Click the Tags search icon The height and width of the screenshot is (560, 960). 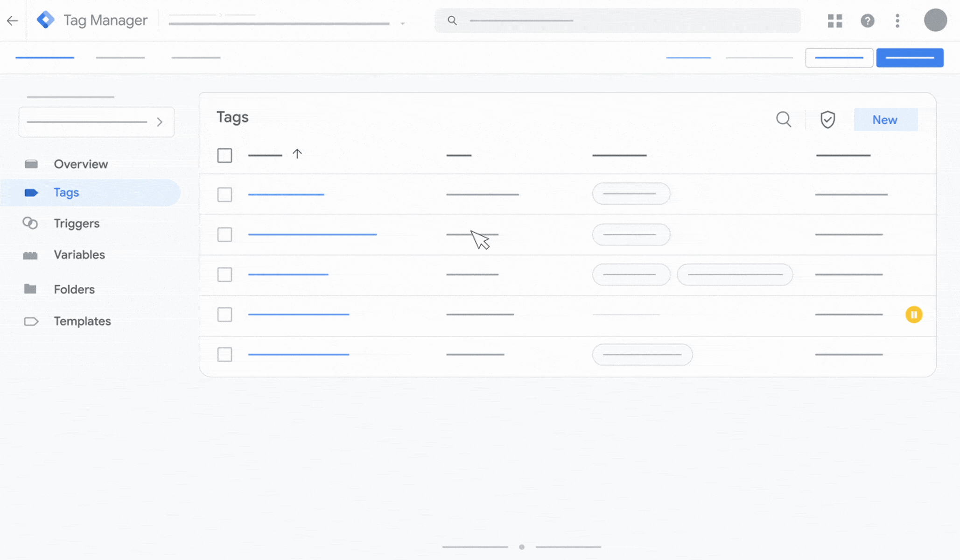tap(783, 119)
